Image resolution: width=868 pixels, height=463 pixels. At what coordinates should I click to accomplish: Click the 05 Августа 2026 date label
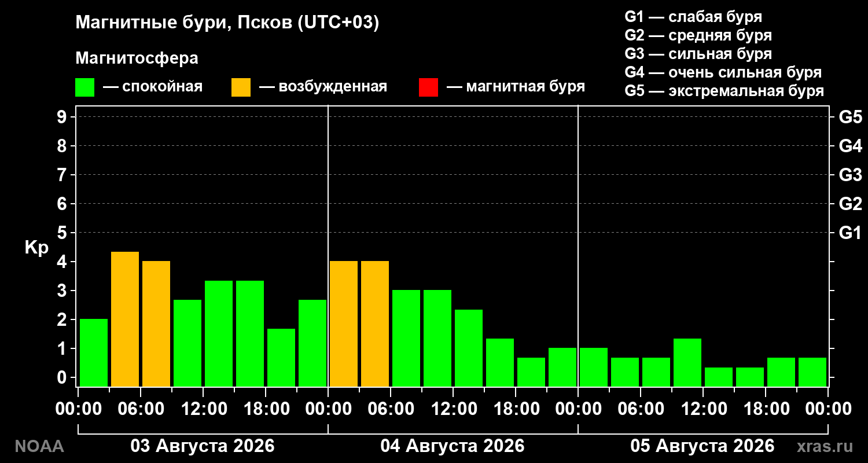(703, 446)
